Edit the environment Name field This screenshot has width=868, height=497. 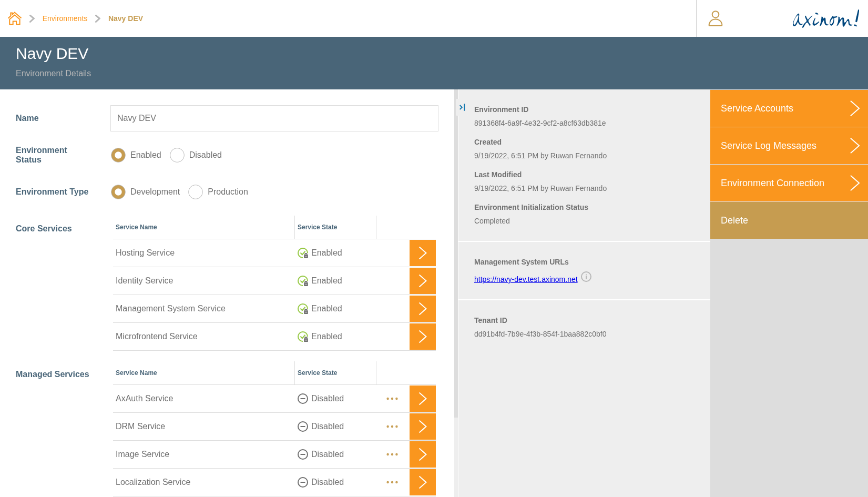tap(274, 118)
